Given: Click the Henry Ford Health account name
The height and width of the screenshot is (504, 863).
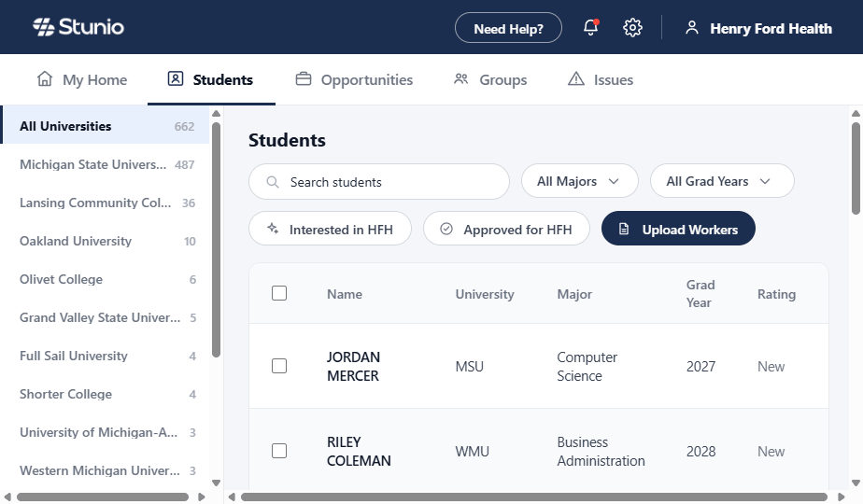Looking at the screenshot, I should tap(771, 29).
